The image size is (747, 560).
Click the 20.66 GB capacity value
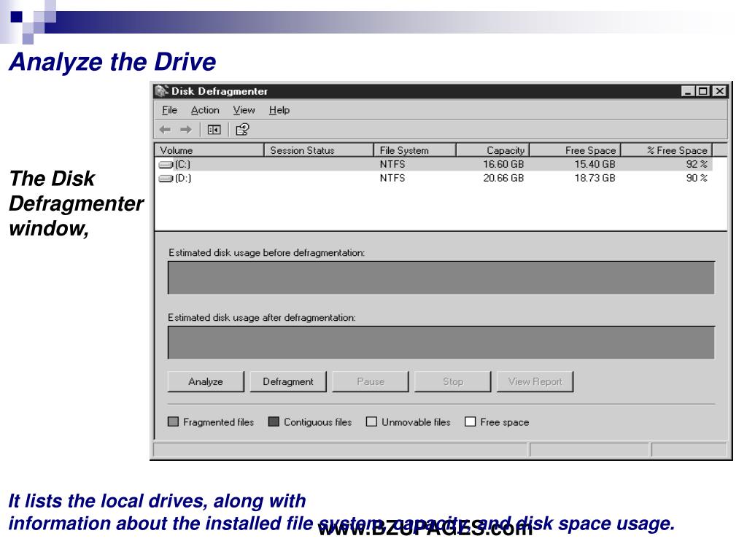point(503,178)
